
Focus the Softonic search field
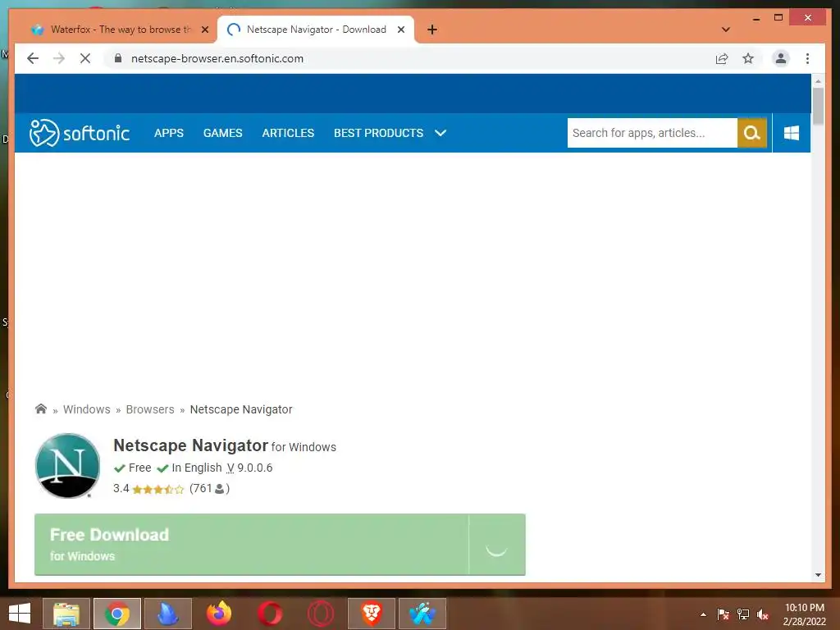pyautogui.click(x=652, y=133)
